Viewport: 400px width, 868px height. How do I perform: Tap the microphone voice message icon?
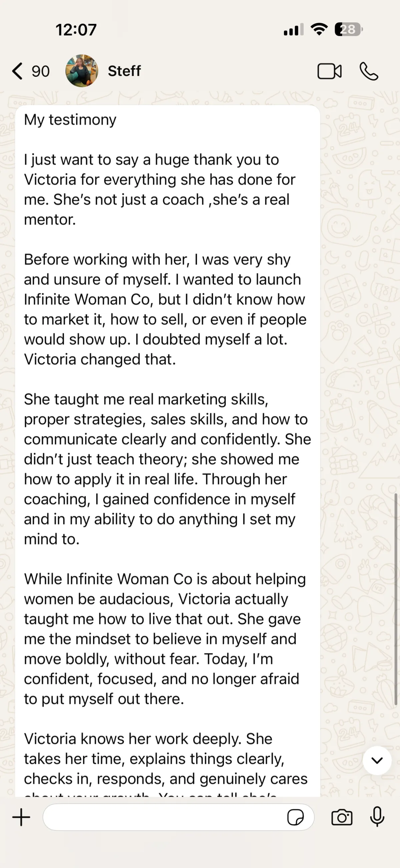click(377, 817)
